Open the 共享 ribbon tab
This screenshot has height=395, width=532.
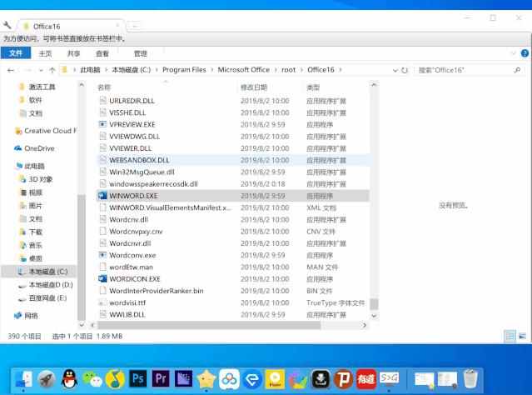pyautogui.click(x=73, y=53)
